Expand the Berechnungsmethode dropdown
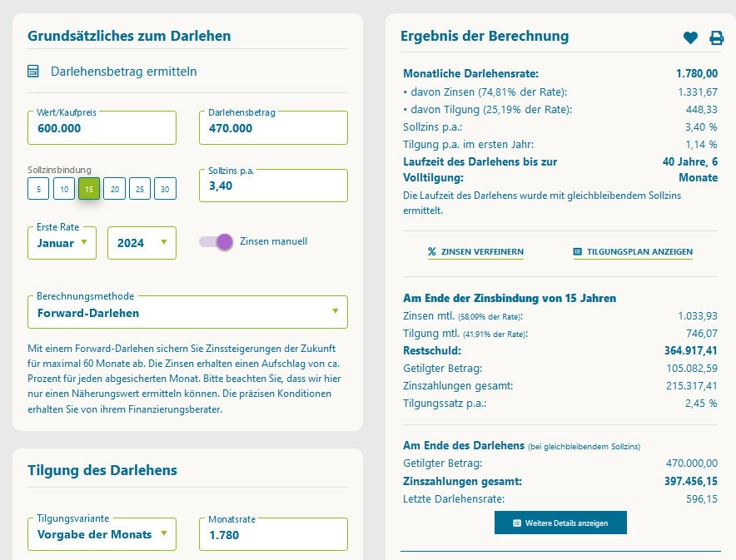This screenshot has height=560, width=736. pyautogui.click(x=187, y=313)
